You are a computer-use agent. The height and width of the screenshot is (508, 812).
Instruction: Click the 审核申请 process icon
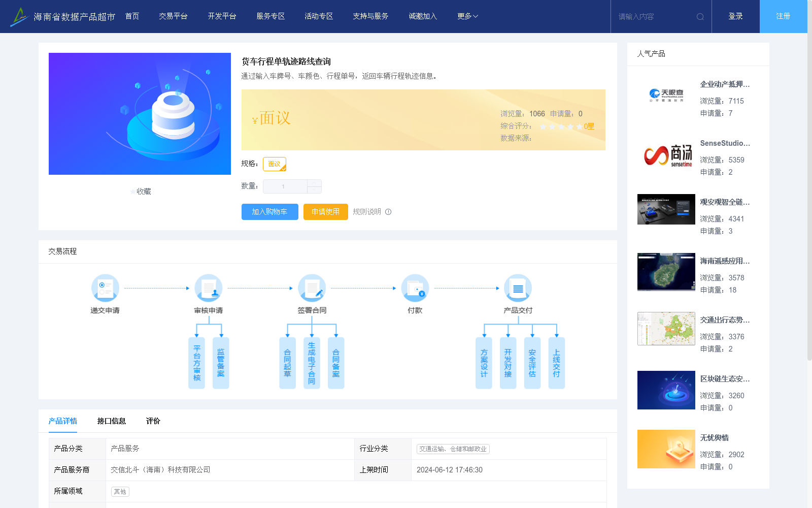(209, 288)
